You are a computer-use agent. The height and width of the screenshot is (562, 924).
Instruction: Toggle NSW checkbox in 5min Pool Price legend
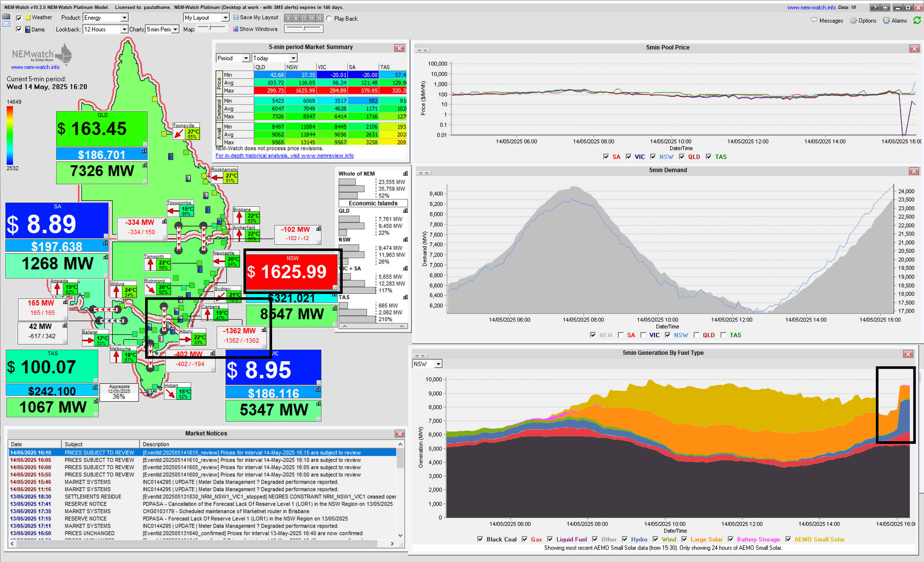653,157
